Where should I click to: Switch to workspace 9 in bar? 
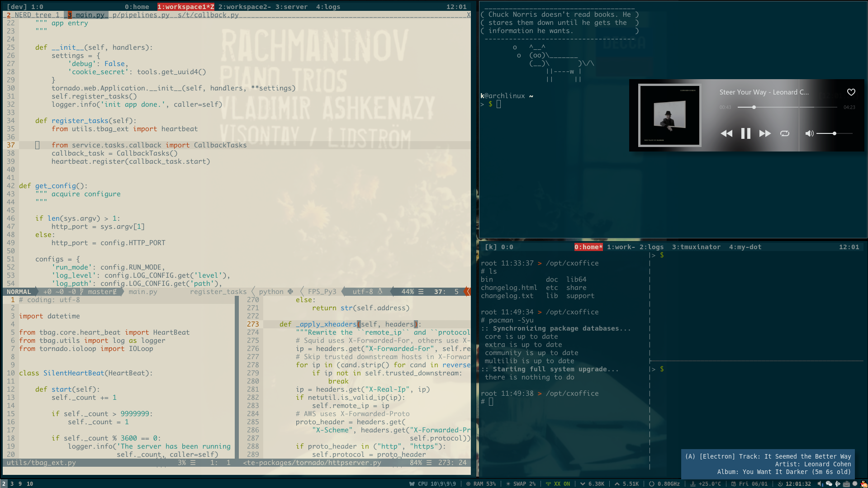point(20,483)
